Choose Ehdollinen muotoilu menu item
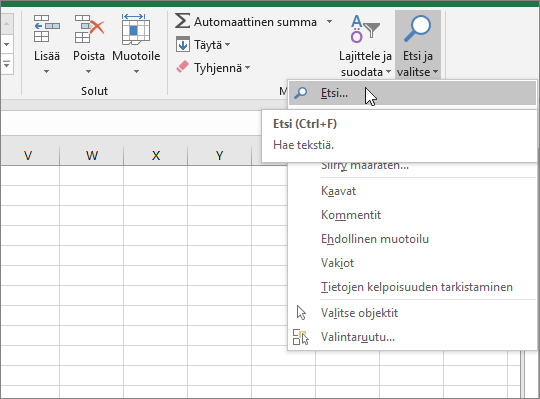 (375, 239)
